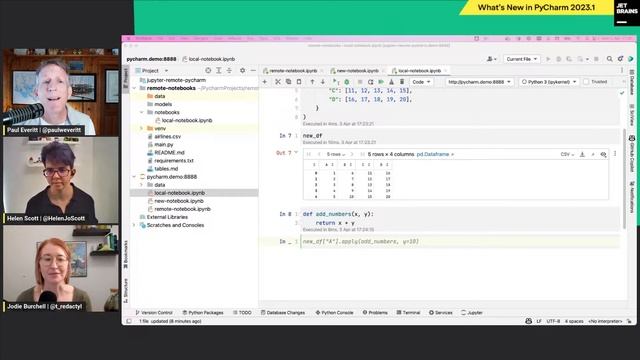Image resolution: width=640 pixels, height=360 pixels.
Task: Hide the Project panel with minus icon
Action: point(253,71)
